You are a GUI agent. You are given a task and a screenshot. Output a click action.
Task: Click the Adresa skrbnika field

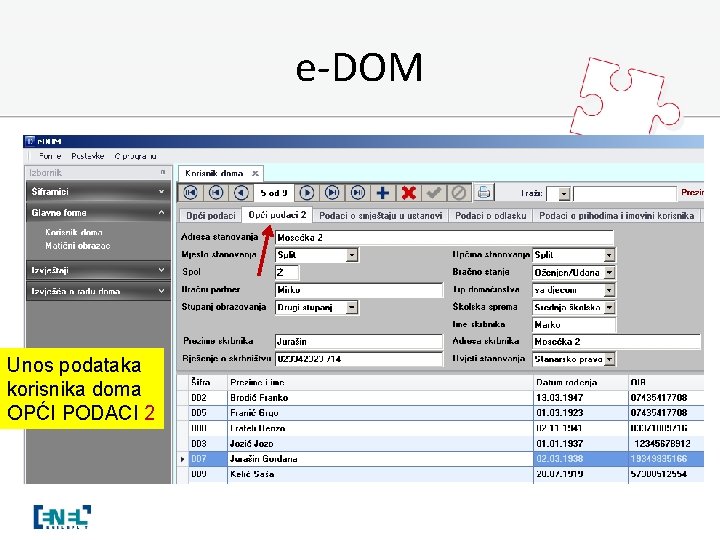(617, 342)
